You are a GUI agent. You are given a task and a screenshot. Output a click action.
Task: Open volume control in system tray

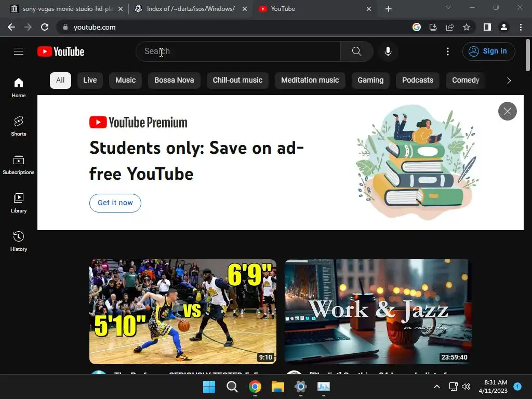(466, 387)
